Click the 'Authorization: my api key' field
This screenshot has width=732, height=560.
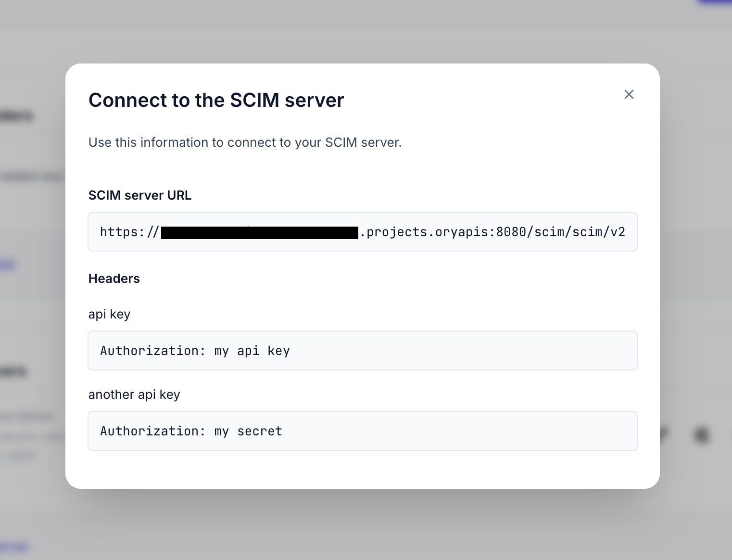click(x=363, y=351)
